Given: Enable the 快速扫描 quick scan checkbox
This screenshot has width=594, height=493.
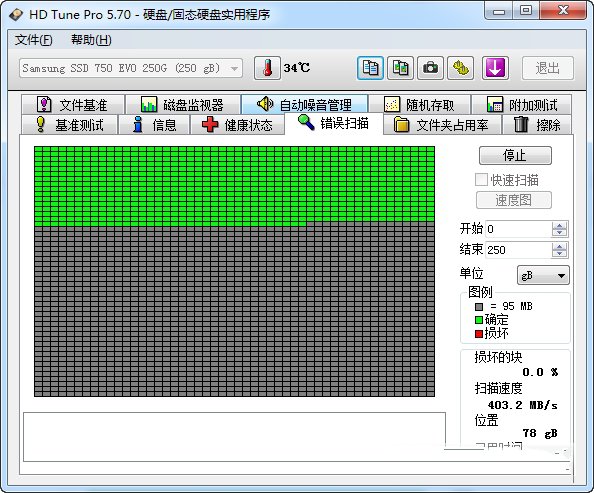Looking at the screenshot, I should (x=481, y=180).
